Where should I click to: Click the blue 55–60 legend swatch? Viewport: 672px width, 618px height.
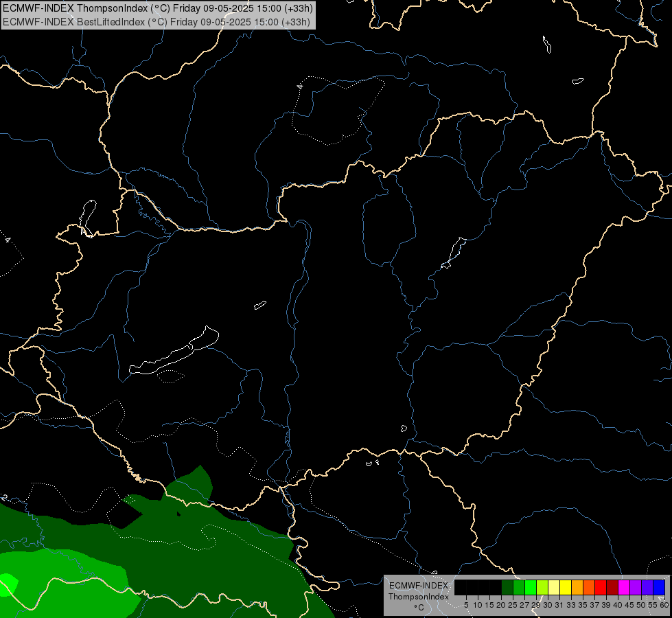[659, 587]
